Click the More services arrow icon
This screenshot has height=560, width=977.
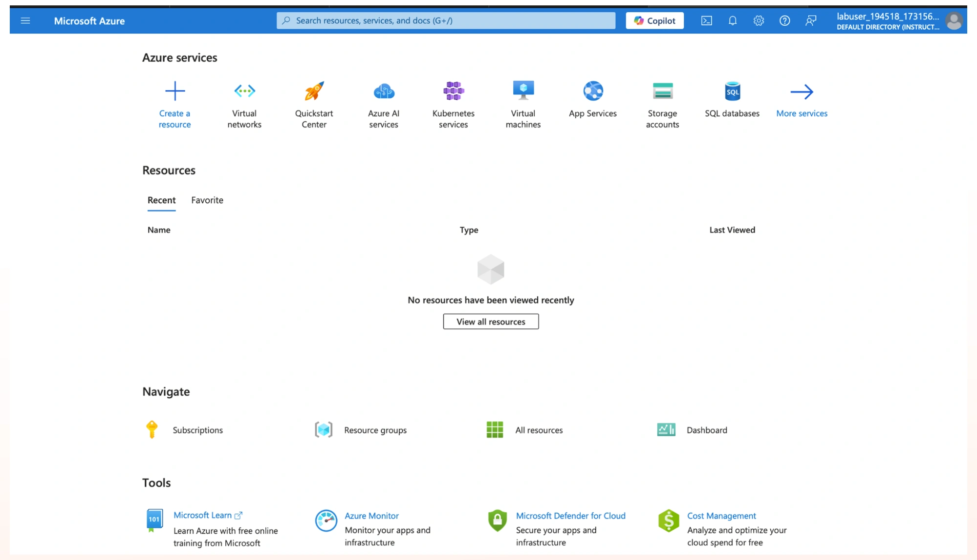tap(802, 91)
